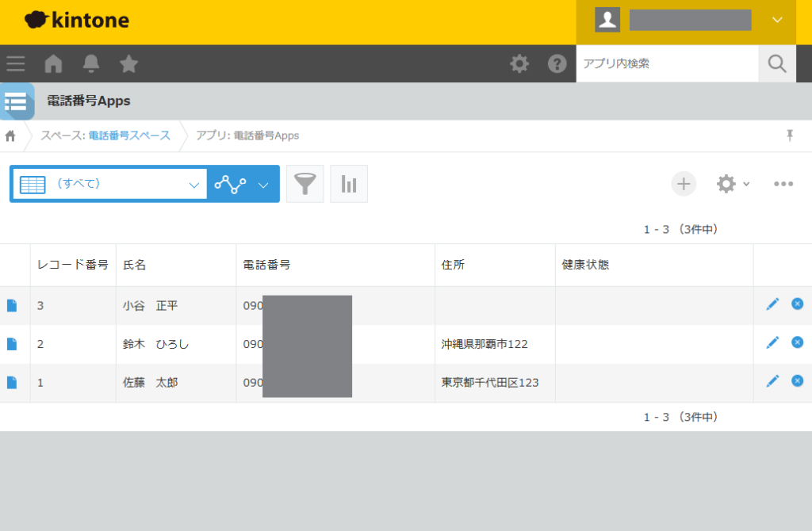Viewport: 812px width, 531px height.
Task: Open the filter funnel icon
Action: pyautogui.click(x=304, y=183)
